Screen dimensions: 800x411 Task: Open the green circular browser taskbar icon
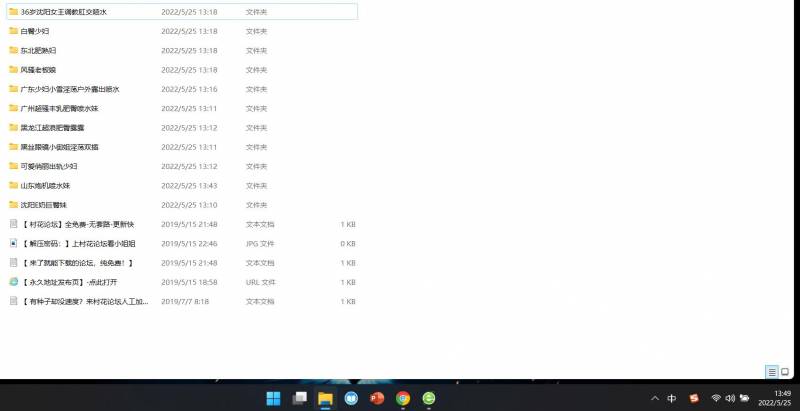429,398
